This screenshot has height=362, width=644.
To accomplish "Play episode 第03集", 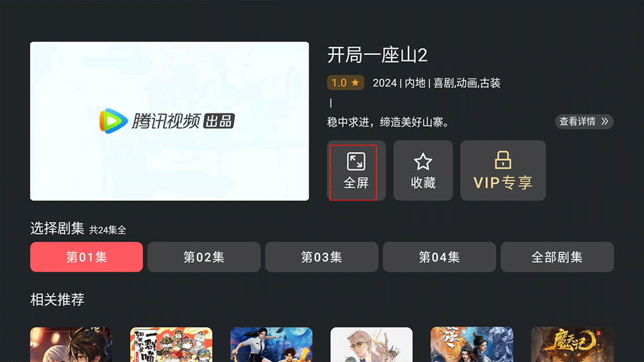I will point(321,257).
